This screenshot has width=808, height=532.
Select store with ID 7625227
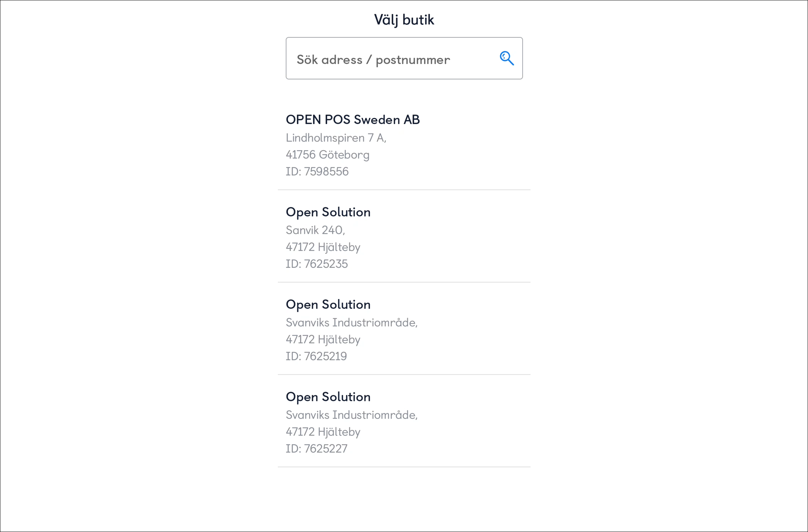404,421
